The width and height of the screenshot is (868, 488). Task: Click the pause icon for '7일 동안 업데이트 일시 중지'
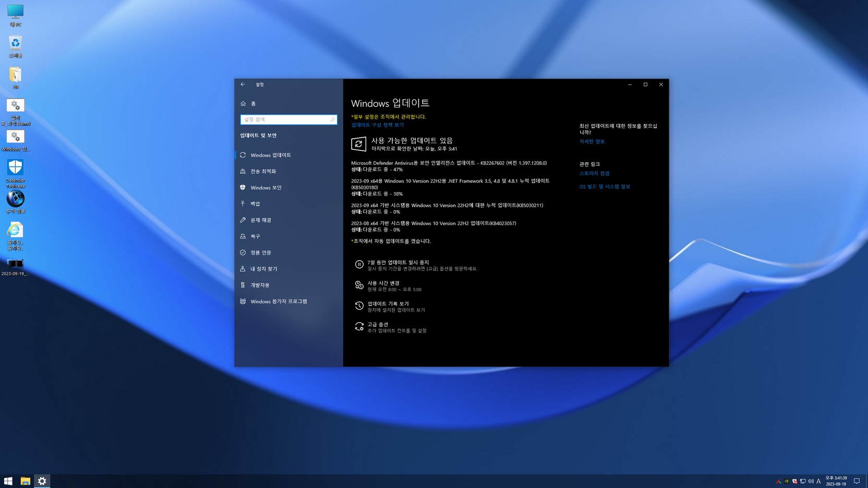coord(359,265)
